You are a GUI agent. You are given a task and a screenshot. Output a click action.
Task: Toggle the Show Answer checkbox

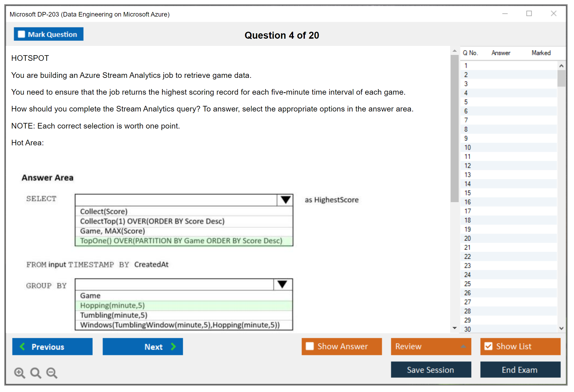(310, 346)
